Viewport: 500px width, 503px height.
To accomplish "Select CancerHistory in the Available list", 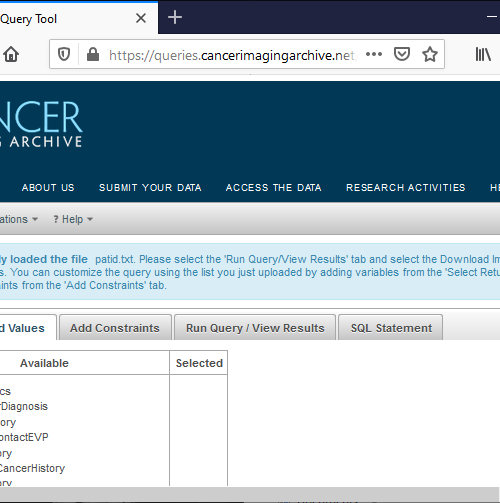I will point(32,468).
